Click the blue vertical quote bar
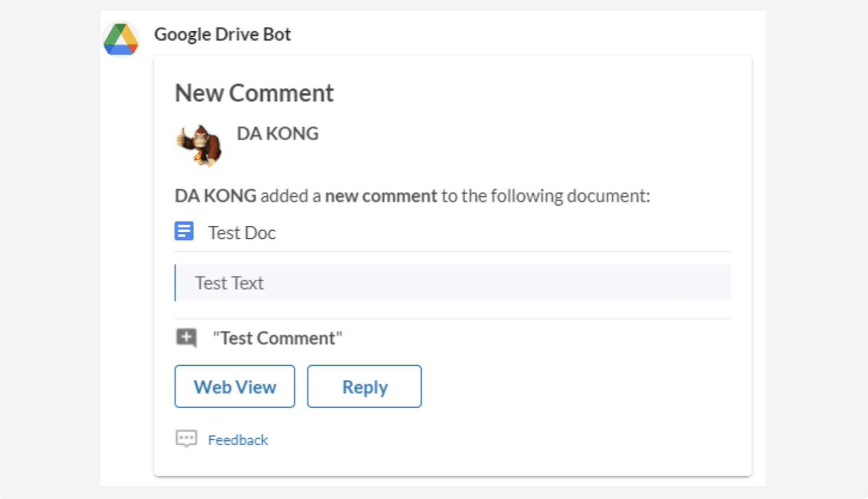This screenshot has width=868, height=499. (x=175, y=283)
